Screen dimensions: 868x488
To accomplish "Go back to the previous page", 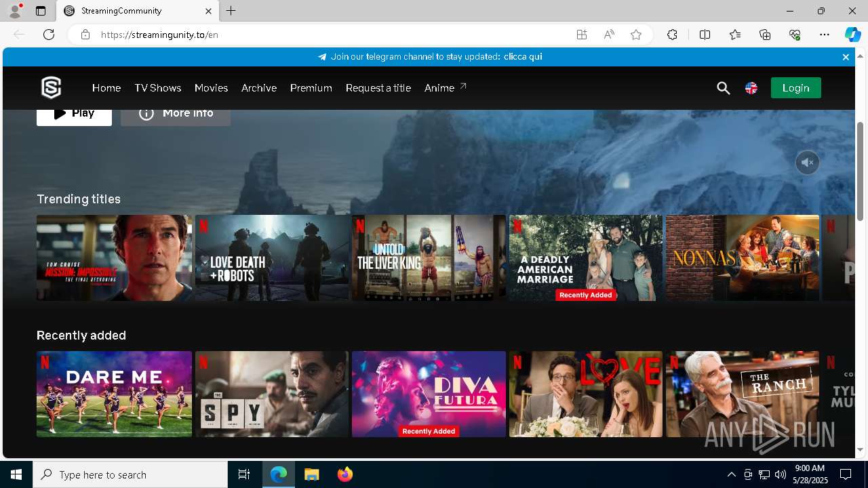I will [x=19, y=35].
